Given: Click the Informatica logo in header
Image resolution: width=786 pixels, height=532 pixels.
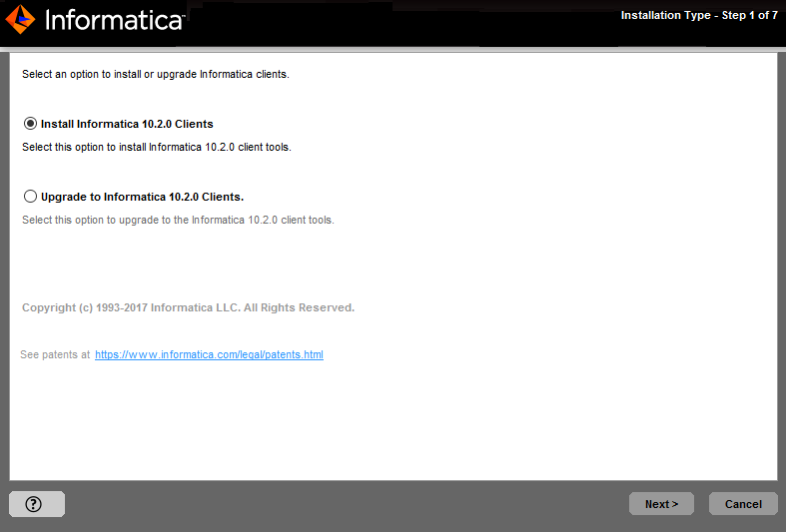Looking at the screenshot, I should pyautogui.click(x=95, y=20).
